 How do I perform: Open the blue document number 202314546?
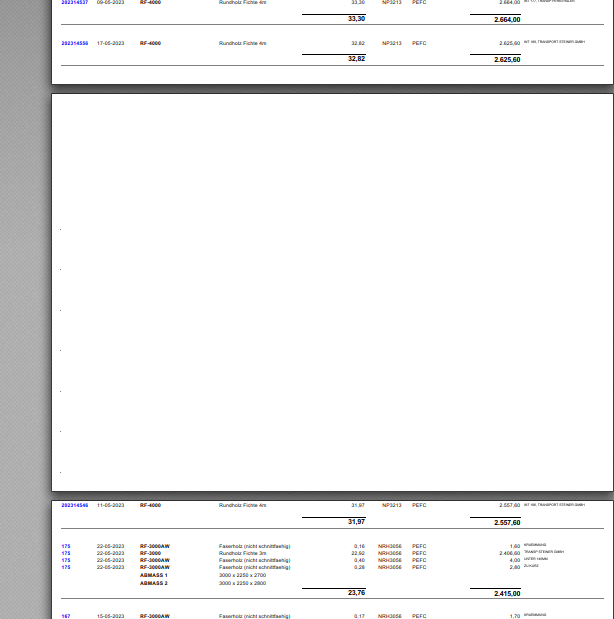[75, 505]
